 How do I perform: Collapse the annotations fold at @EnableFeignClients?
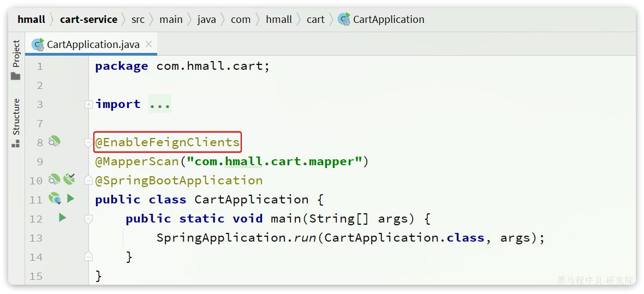tap(88, 142)
